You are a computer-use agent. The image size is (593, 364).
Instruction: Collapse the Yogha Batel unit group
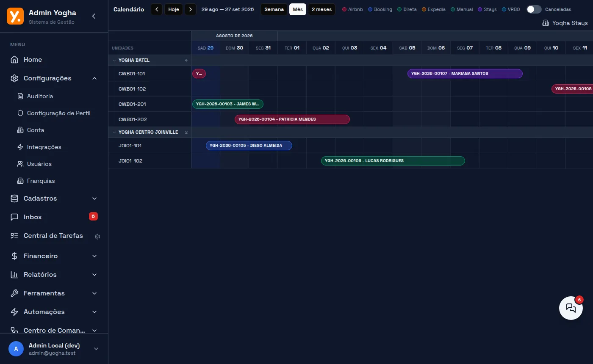point(114,60)
